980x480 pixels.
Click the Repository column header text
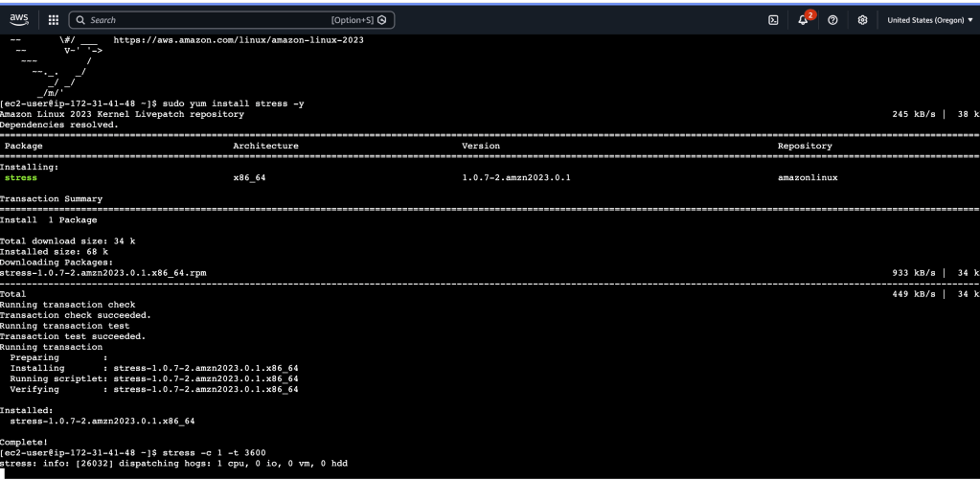tap(805, 146)
